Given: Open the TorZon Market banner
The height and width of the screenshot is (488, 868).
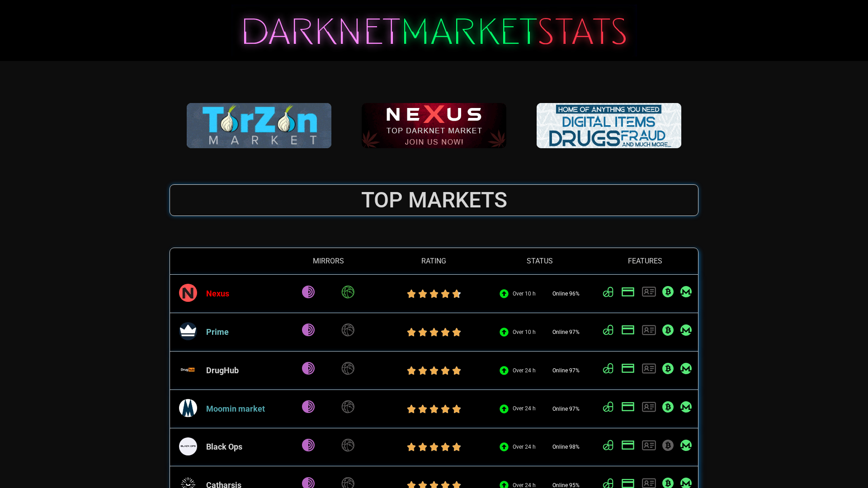Looking at the screenshot, I should 259,126.
